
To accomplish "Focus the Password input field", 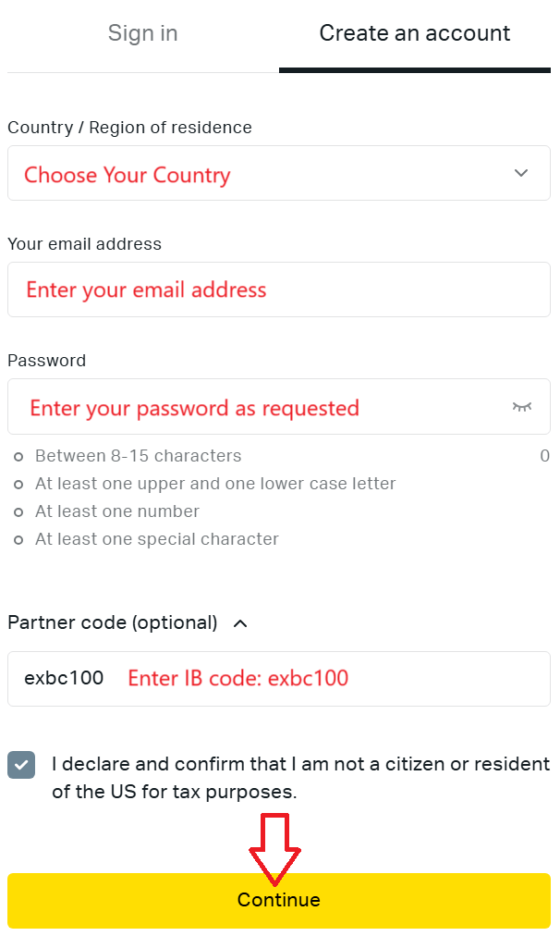I will pos(279,407).
